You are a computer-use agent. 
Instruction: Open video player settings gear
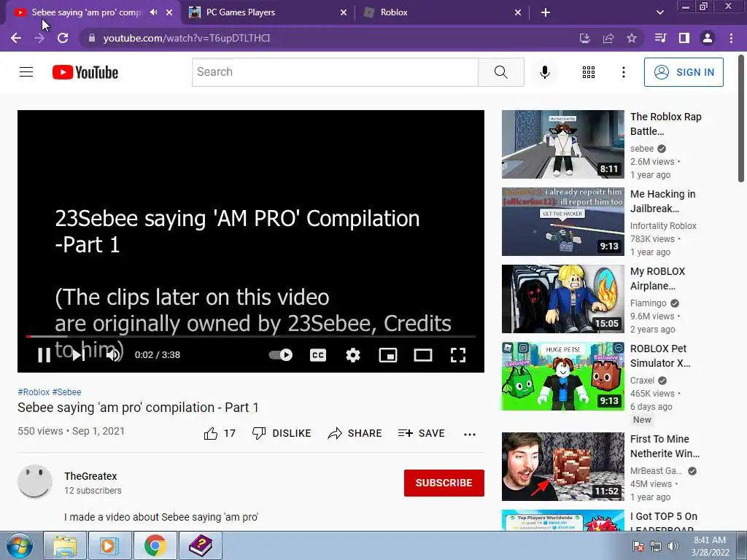pyautogui.click(x=353, y=355)
